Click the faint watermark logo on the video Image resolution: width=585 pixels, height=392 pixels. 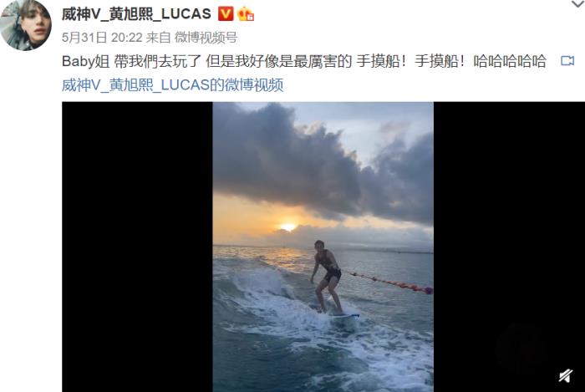(x=521, y=349)
